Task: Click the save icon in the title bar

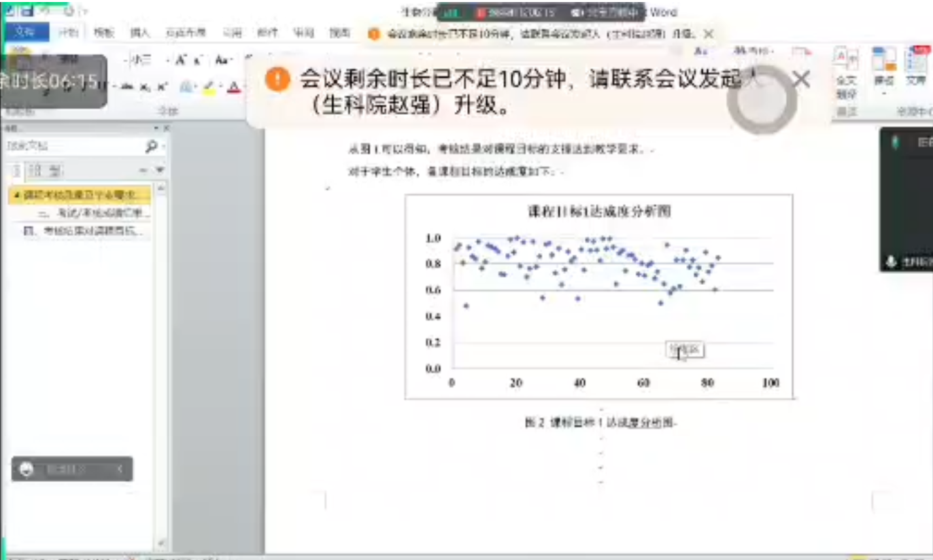Action: [27, 12]
